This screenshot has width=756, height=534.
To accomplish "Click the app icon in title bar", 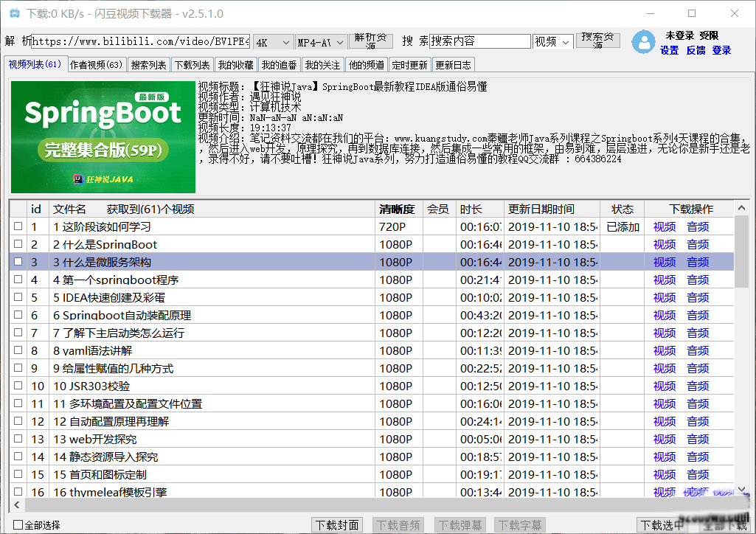I will point(13,13).
